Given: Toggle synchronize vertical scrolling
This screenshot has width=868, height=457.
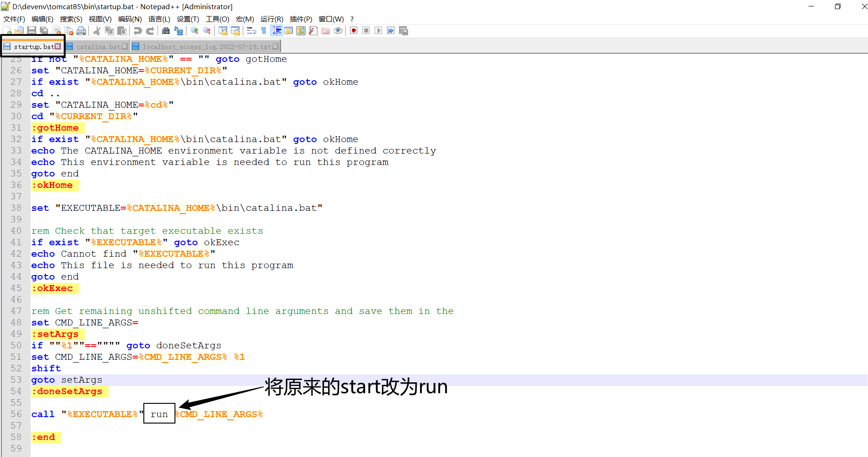Looking at the screenshot, I should [x=223, y=31].
